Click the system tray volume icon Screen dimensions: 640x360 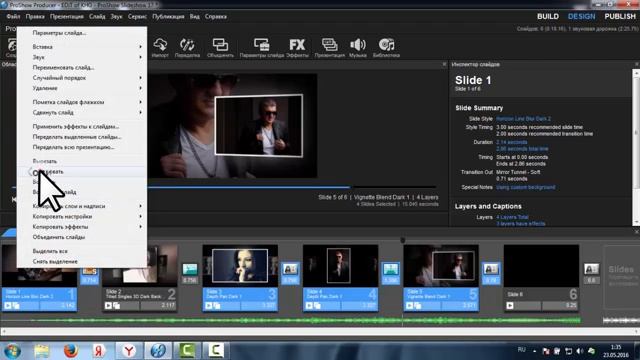click(580, 351)
